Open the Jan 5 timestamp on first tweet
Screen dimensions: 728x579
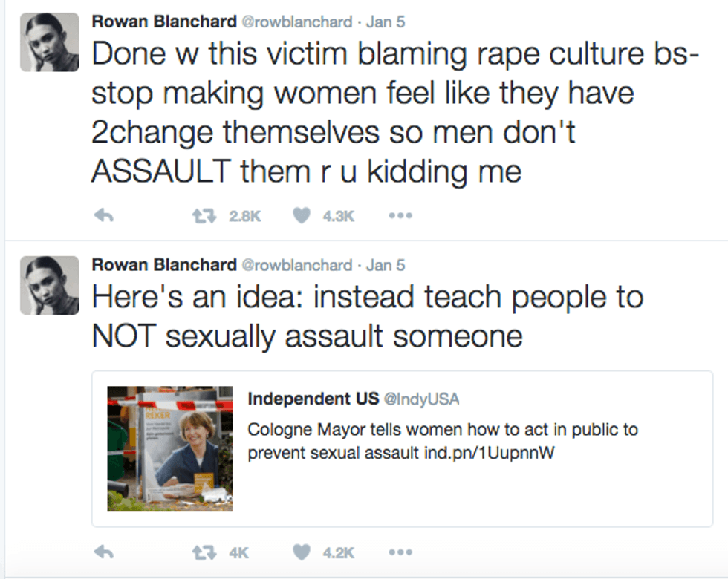386,22
